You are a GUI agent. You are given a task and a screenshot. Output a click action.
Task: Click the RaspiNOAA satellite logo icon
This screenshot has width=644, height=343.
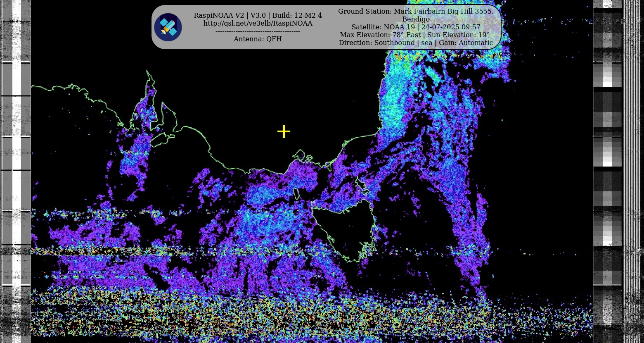[x=168, y=27]
